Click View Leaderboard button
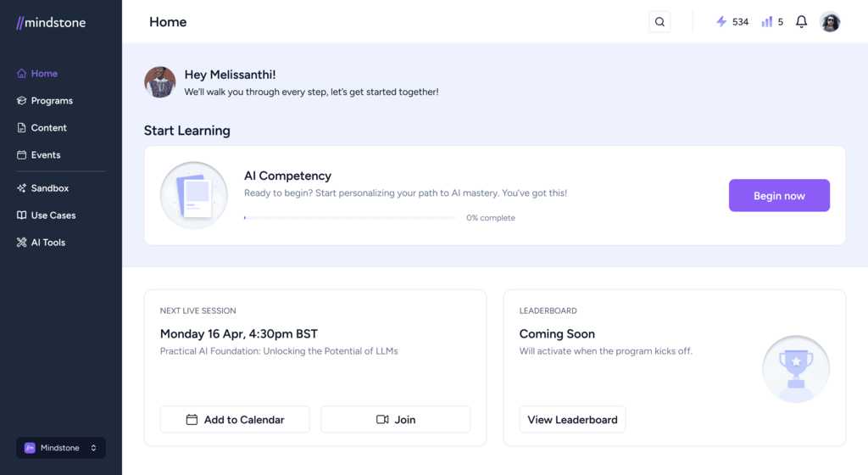 coord(572,420)
